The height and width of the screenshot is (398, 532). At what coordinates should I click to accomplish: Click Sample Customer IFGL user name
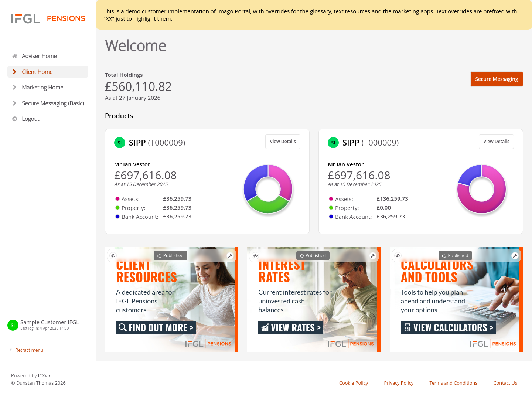pyautogui.click(x=50, y=322)
